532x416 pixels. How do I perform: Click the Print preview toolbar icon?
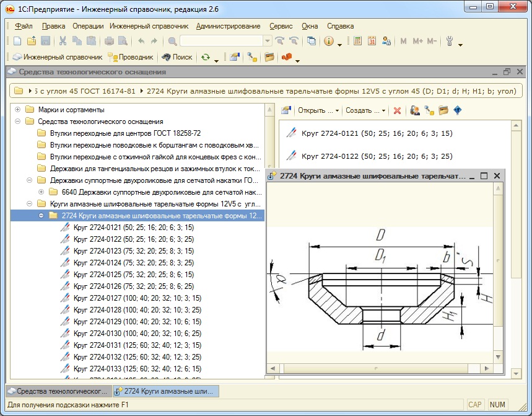click(123, 41)
